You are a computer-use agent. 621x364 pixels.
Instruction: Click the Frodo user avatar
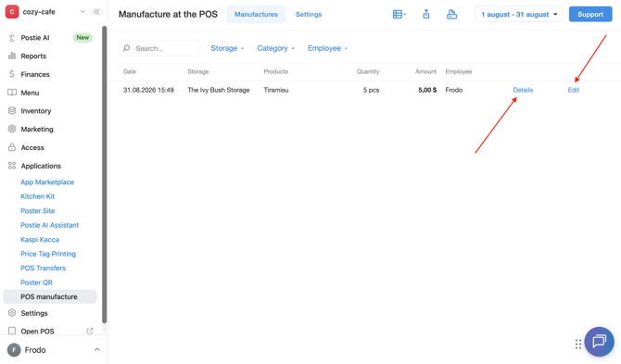(x=14, y=350)
